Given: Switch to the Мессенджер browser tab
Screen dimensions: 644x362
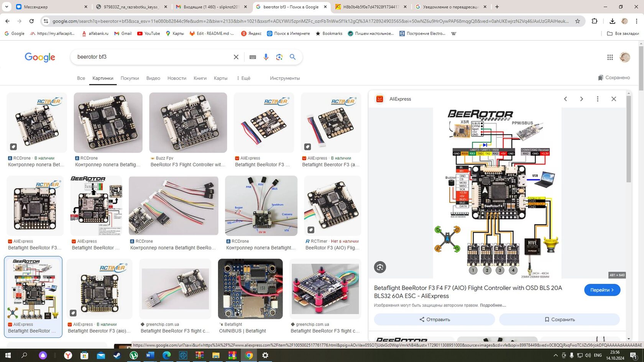Looking at the screenshot, I should pyautogui.click(x=51, y=7).
